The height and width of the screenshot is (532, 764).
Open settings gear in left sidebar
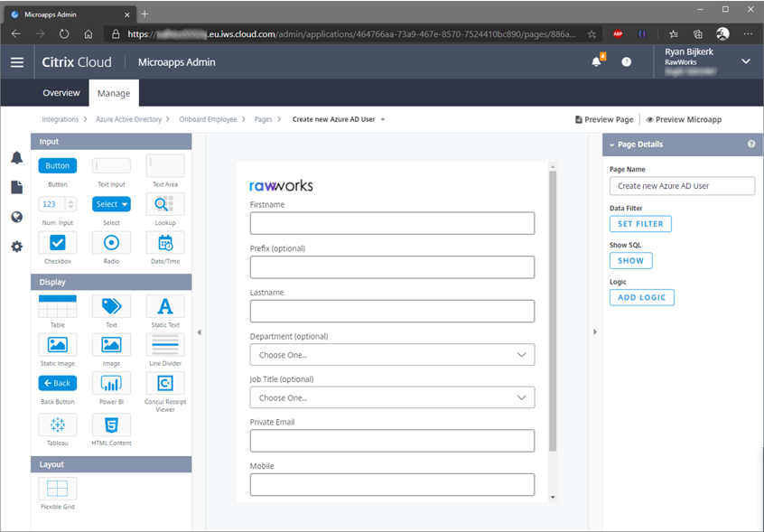(x=16, y=247)
